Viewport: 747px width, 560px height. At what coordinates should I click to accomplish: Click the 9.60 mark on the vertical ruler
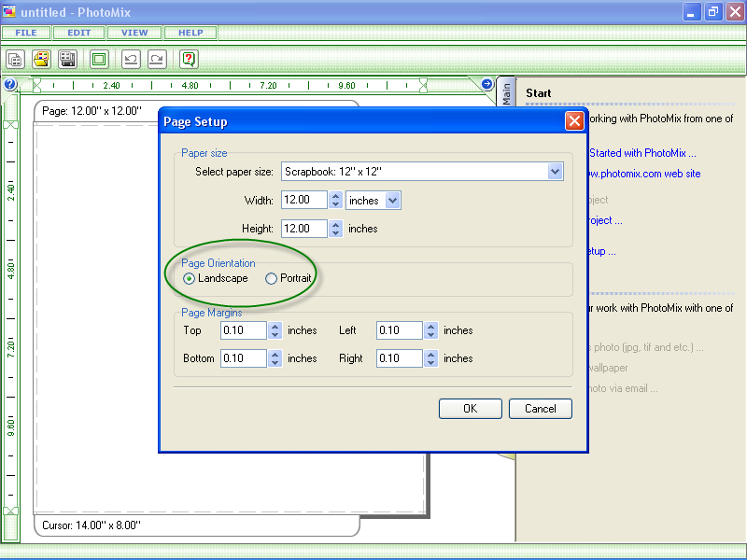coord(11,427)
